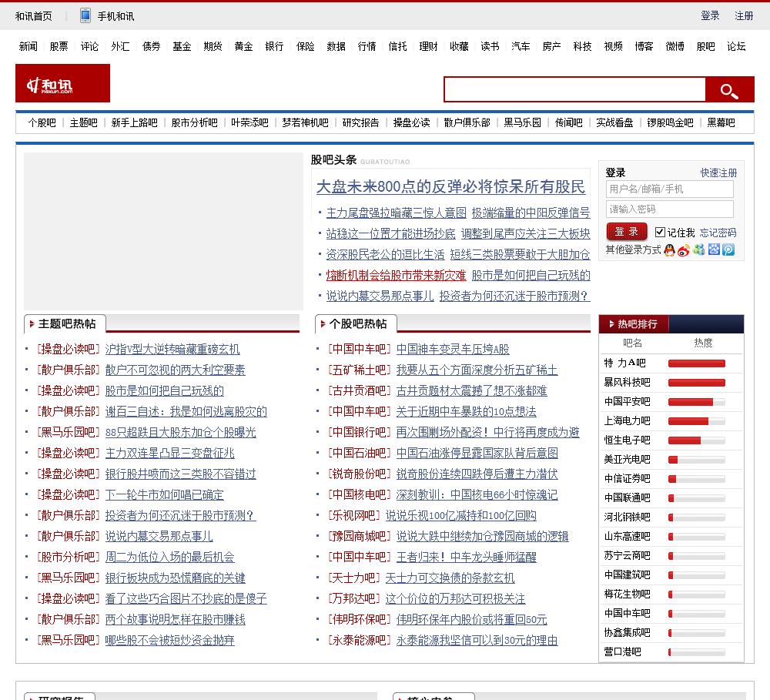Screen dimensions: 770x700
Task: Open post 古井贡题材太震撼了想不涨都难
Action: pos(471,390)
